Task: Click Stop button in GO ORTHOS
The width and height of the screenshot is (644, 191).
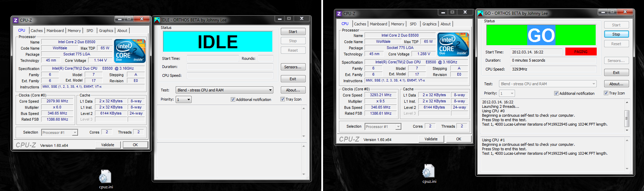Action: 616,34
